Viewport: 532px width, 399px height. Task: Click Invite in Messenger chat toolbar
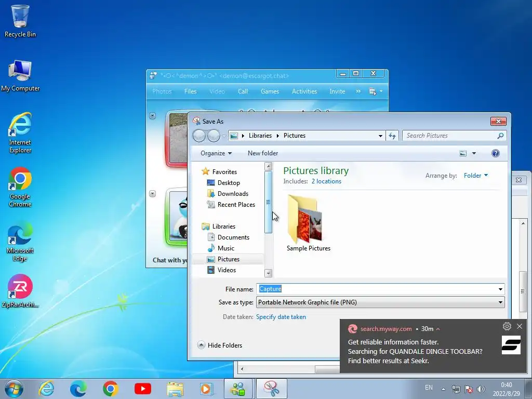337,91
